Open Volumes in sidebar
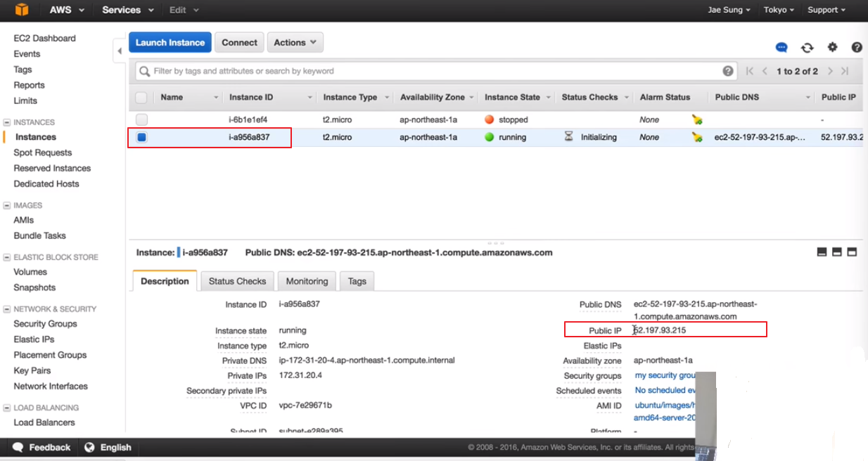 (30, 272)
